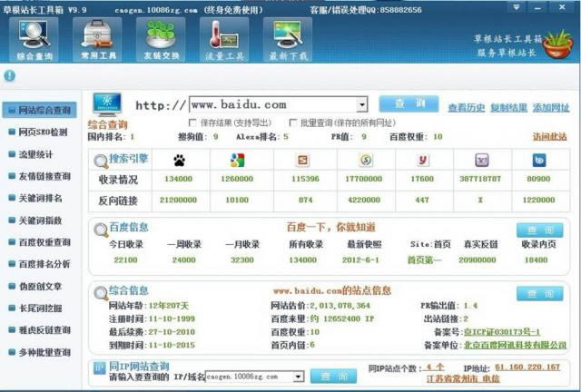The image size is (581, 392).
Task: Open the 查看历史 link
Action: pos(466,108)
